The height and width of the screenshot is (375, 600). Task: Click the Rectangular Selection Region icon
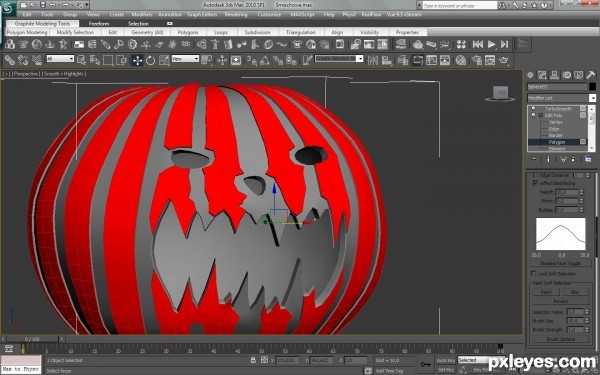108,60
